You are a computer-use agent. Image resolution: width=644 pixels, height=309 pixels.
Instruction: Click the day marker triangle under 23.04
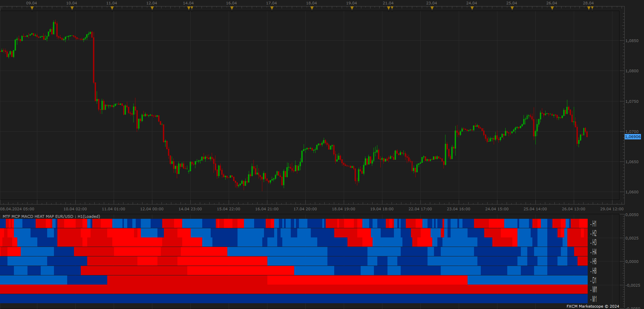[432, 8]
